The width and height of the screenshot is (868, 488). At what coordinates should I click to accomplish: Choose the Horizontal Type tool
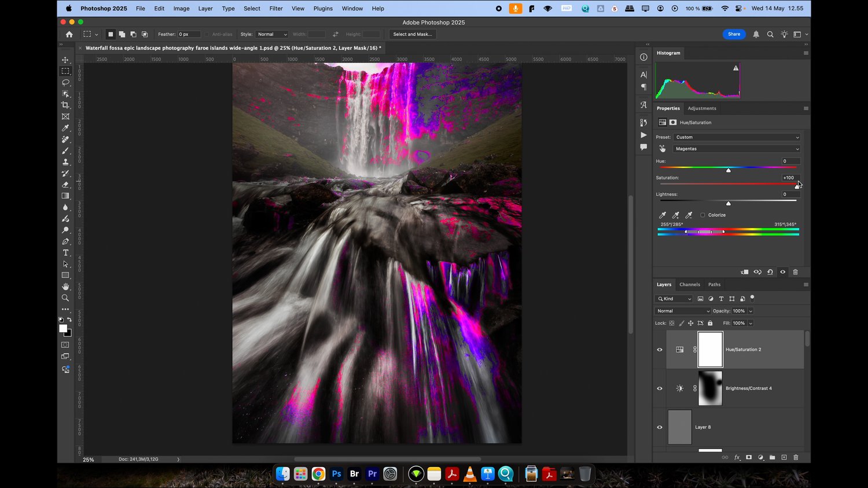pos(65,253)
